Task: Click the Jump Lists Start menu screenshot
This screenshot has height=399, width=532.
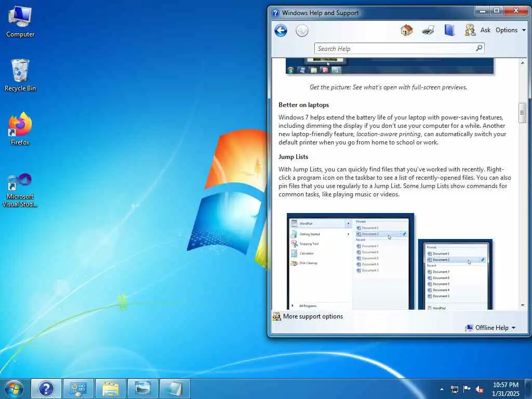Action: pyautogui.click(x=350, y=261)
